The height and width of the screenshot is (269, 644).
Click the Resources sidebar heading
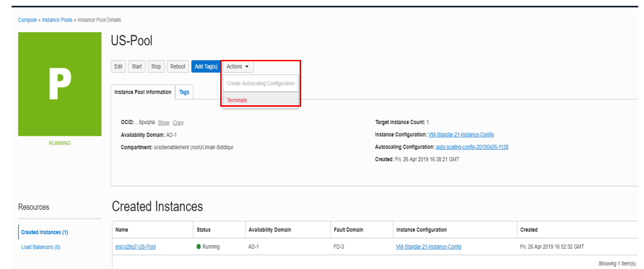[x=34, y=207]
